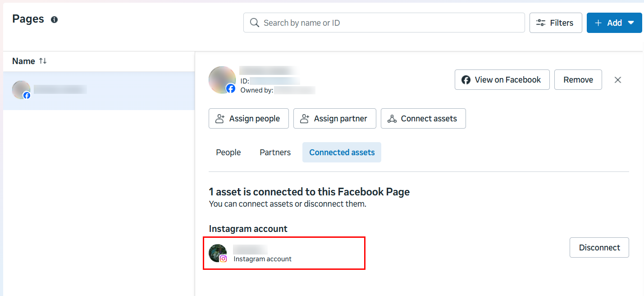Click the Pages info icon
This screenshot has width=644, height=296.
tap(55, 20)
